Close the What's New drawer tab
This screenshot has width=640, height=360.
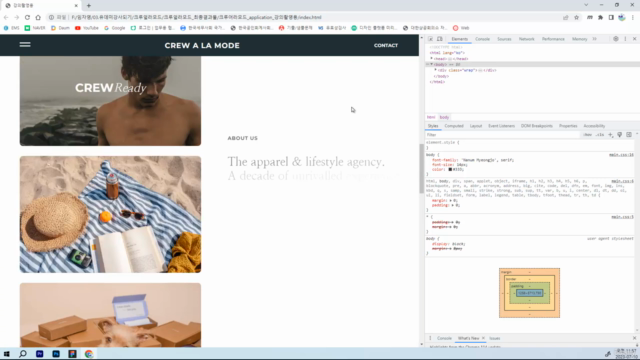tap(483, 338)
